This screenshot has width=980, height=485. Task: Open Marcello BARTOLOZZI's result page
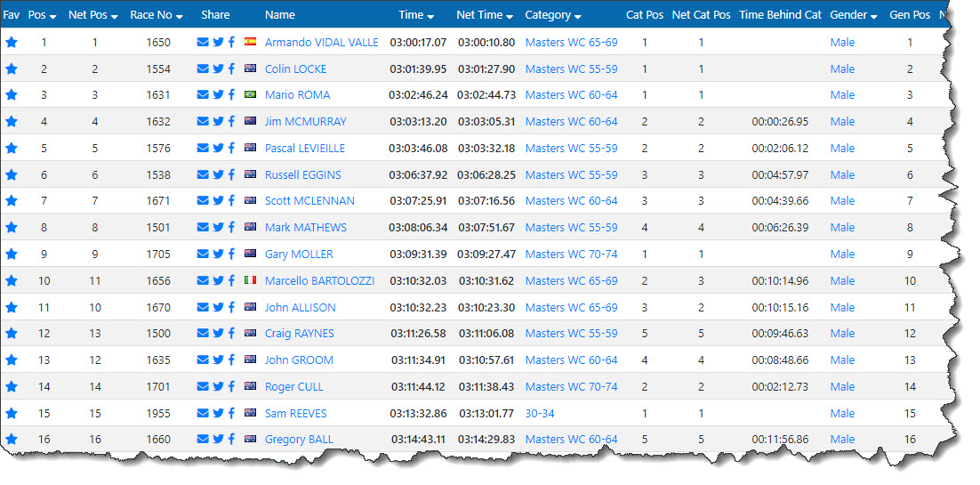click(320, 280)
